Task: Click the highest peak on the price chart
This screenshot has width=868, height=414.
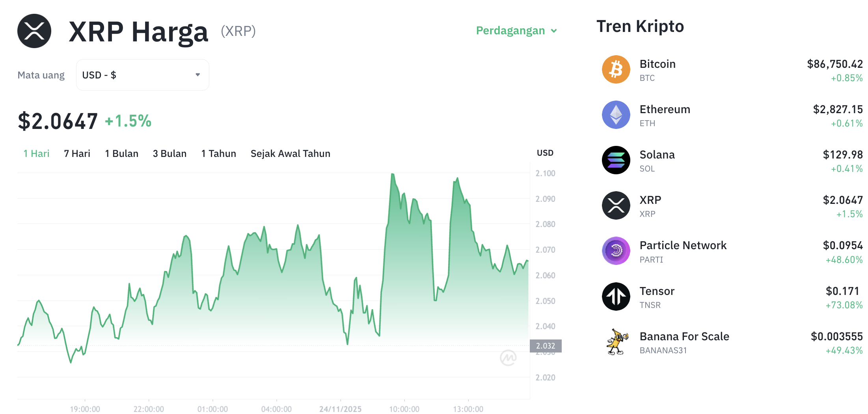Action: point(392,173)
